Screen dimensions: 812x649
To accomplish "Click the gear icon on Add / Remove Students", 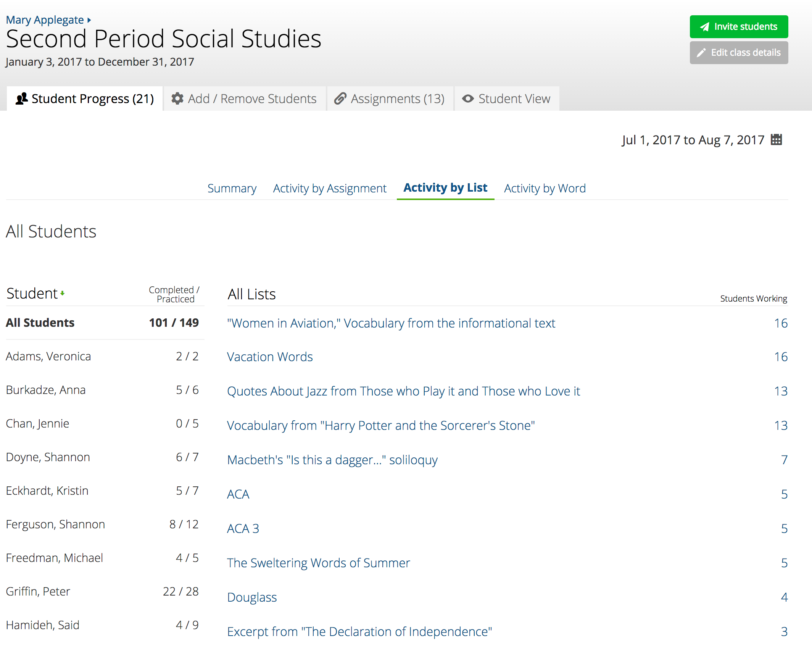I will click(177, 98).
